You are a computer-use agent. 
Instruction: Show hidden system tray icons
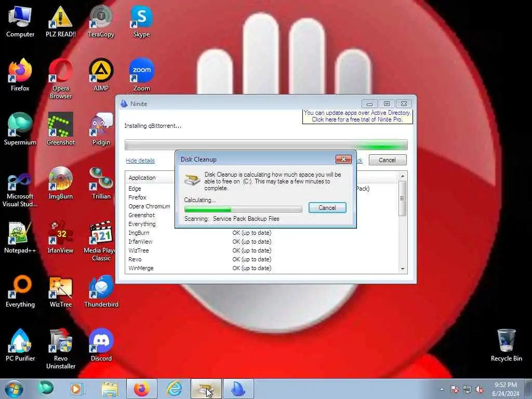pos(442,389)
